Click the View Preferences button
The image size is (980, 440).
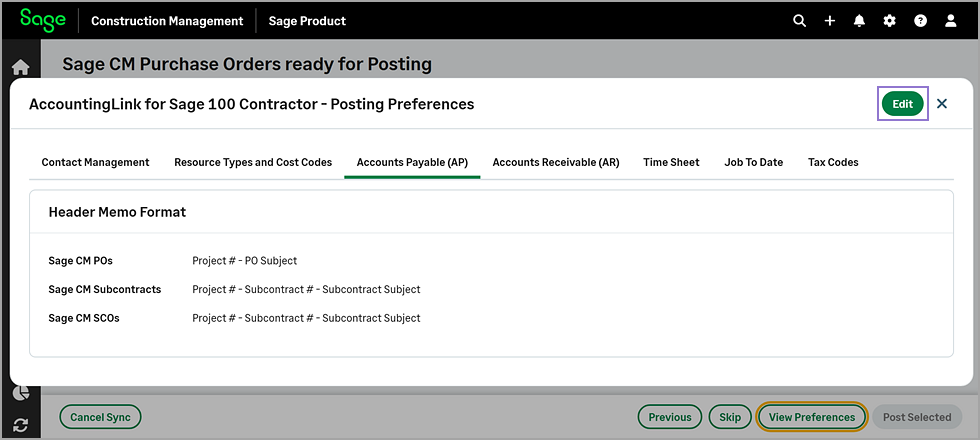812,417
